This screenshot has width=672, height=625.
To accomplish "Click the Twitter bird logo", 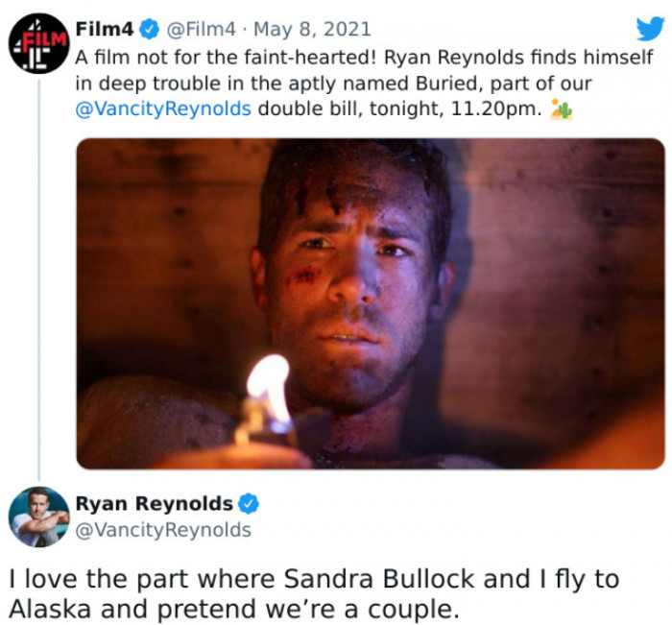I will point(650,29).
